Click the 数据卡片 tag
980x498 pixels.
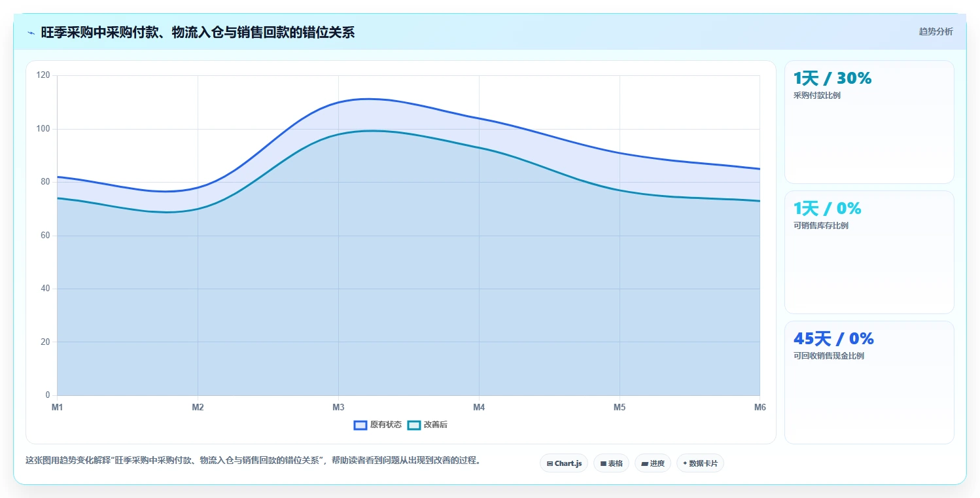click(x=700, y=463)
